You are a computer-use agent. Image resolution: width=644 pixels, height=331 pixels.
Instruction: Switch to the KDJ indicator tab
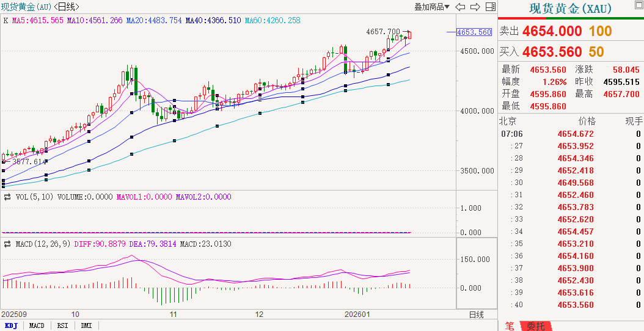click(x=12, y=326)
